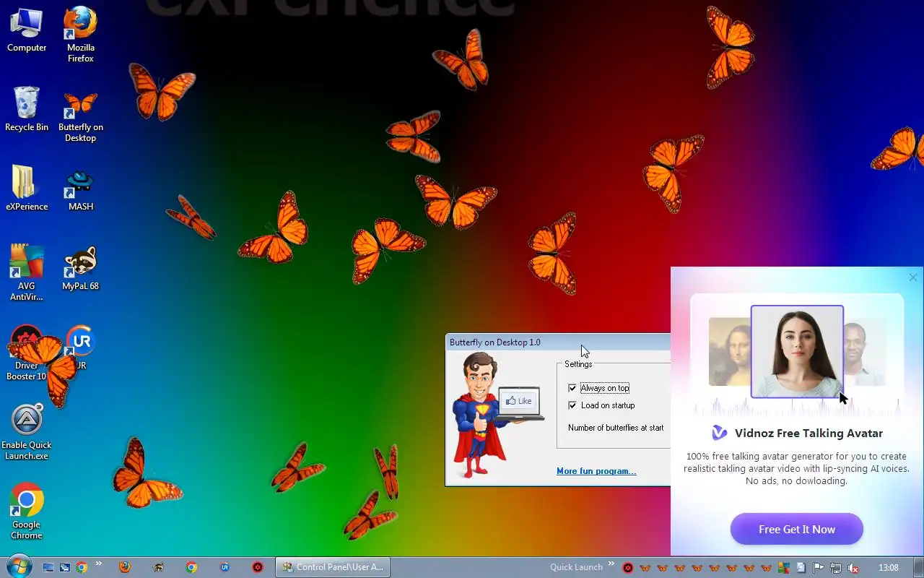Click the woman avatar thumbnail in ad
The height and width of the screenshot is (578, 924).
797,351
